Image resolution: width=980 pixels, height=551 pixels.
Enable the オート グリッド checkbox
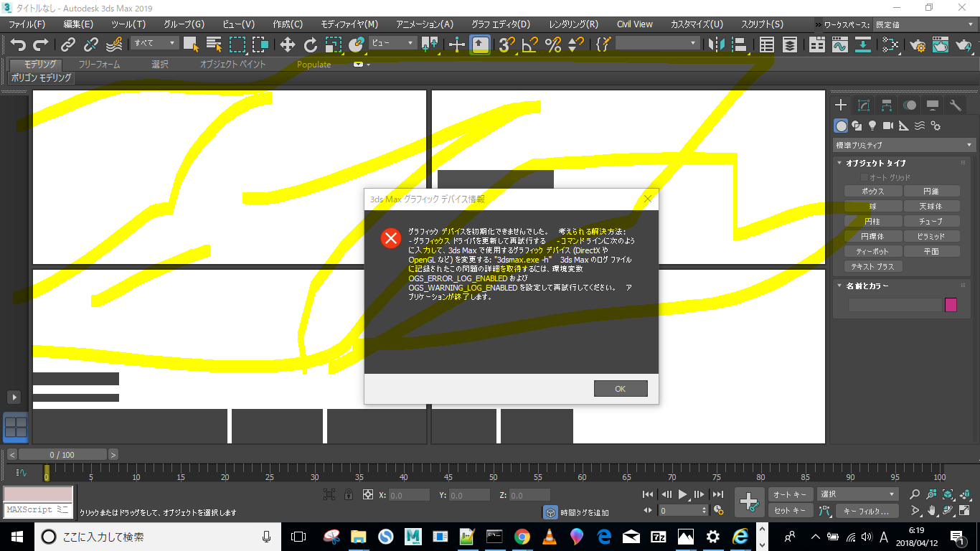pyautogui.click(x=865, y=177)
